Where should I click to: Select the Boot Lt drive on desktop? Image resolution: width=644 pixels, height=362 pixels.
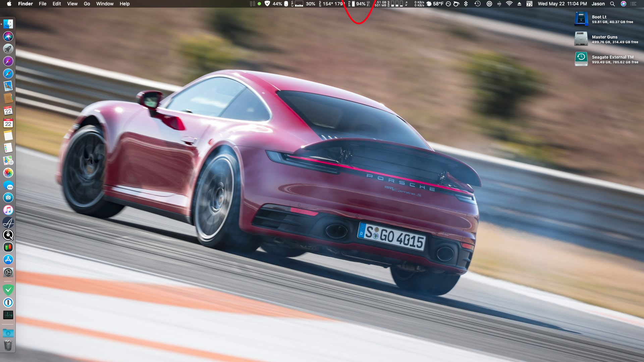point(581,19)
